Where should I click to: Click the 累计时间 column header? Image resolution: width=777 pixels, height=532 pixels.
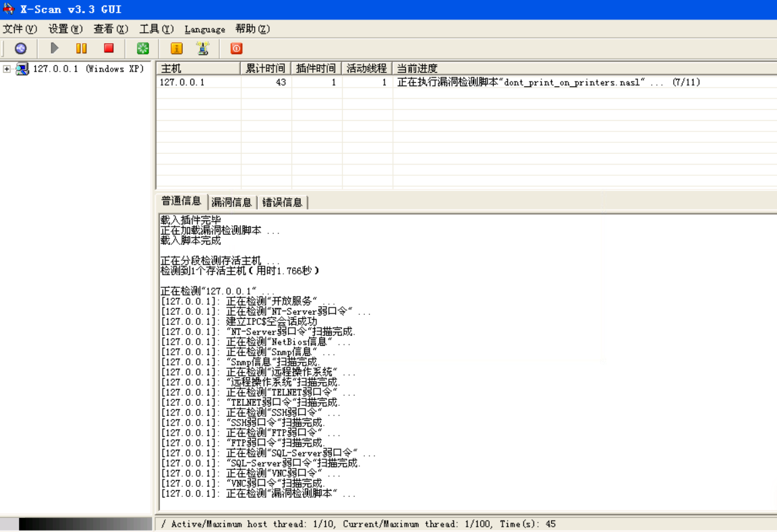click(x=266, y=68)
